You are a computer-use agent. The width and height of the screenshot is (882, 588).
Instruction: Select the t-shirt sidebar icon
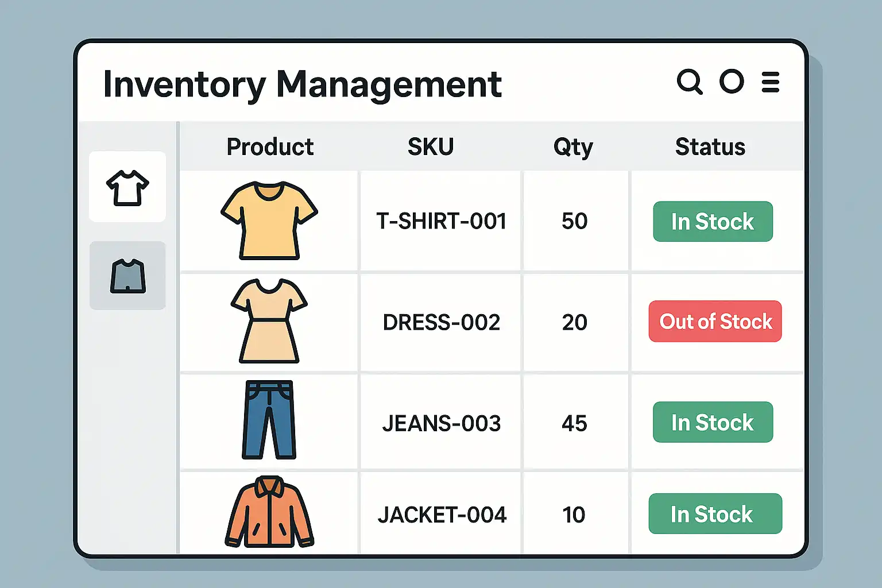127,187
